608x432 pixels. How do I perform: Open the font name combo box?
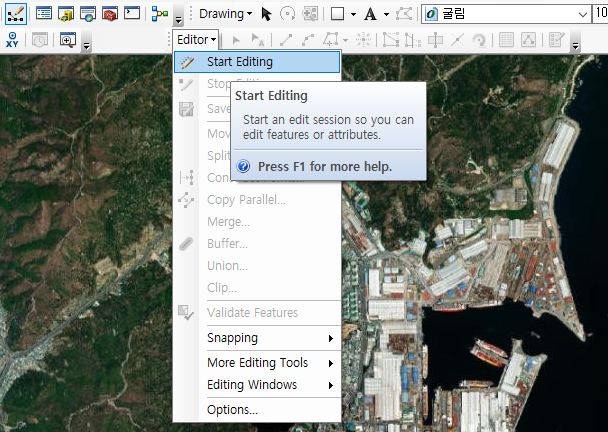[506, 14]
